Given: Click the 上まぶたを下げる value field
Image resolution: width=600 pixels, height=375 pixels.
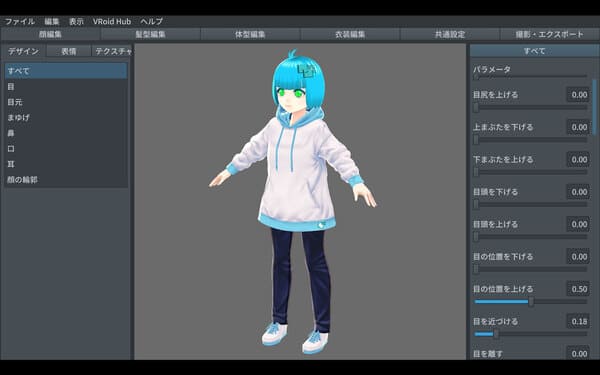Looking at the screenshot, I should [x=578, y=127].
